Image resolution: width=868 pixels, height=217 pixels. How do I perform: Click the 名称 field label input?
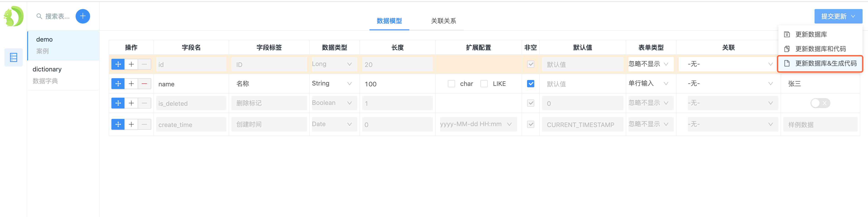(269, 84)
